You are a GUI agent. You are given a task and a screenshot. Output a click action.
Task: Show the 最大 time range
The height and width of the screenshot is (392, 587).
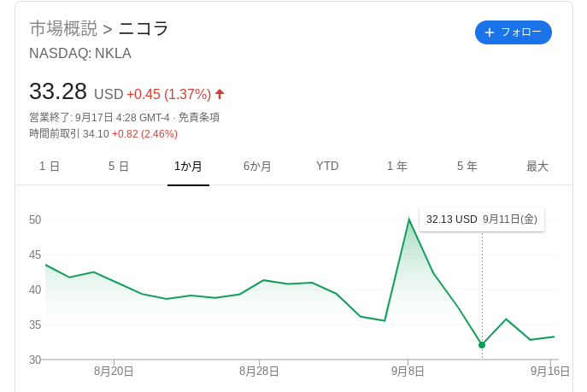click(537, 166)
